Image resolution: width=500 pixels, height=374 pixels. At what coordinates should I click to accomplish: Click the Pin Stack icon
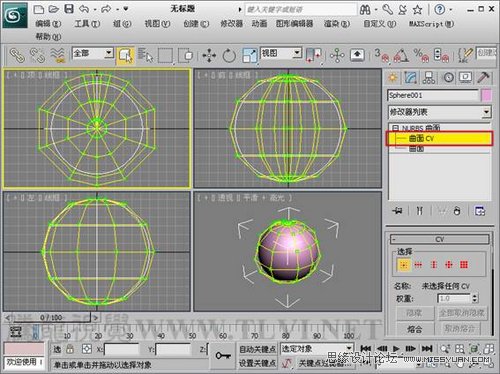pos(397,211)
